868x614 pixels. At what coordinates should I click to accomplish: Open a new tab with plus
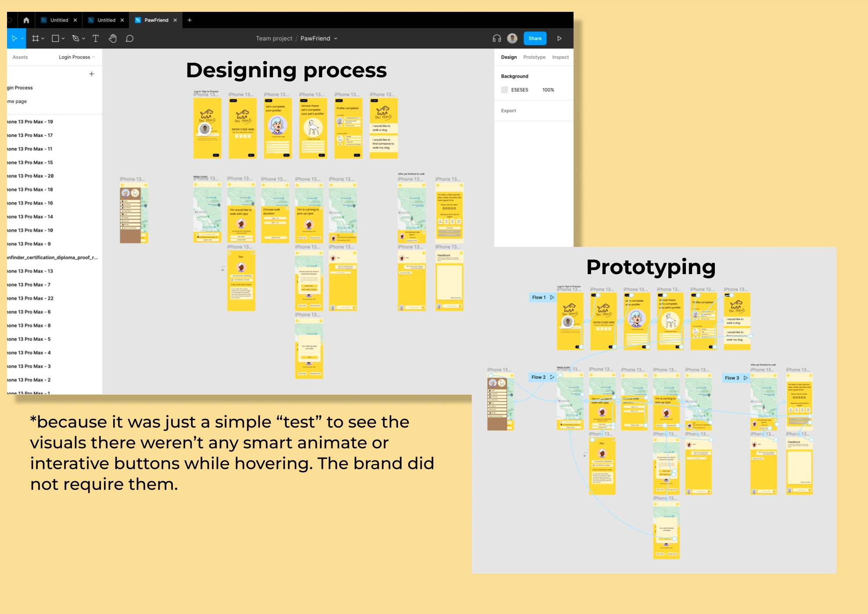(x=190, y=20)
